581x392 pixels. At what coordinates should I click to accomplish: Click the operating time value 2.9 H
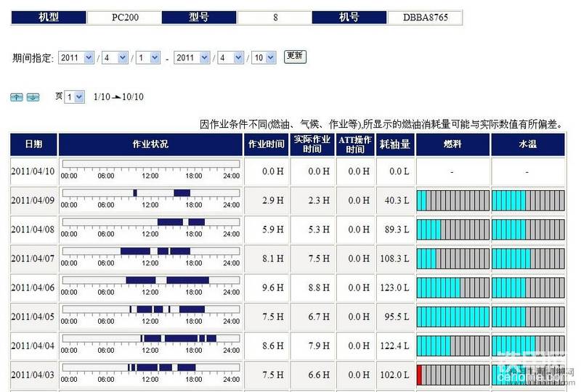[273, 200]
